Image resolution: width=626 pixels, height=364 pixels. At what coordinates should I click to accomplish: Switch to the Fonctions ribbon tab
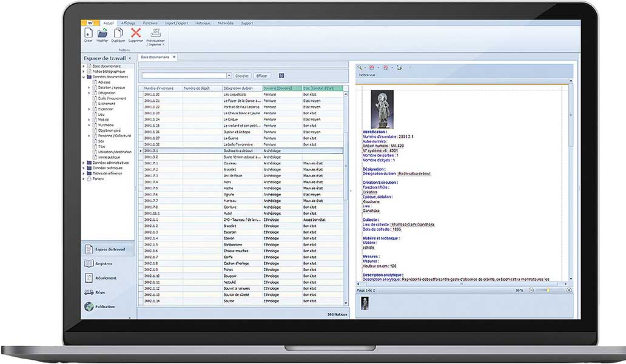coord(150,23)
